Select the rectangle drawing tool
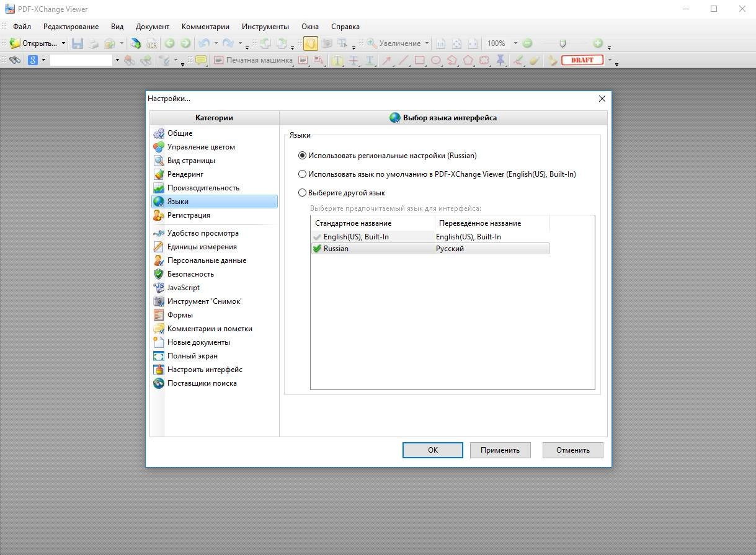The width and height of the screenshot is (756, 555). point(419,60)
